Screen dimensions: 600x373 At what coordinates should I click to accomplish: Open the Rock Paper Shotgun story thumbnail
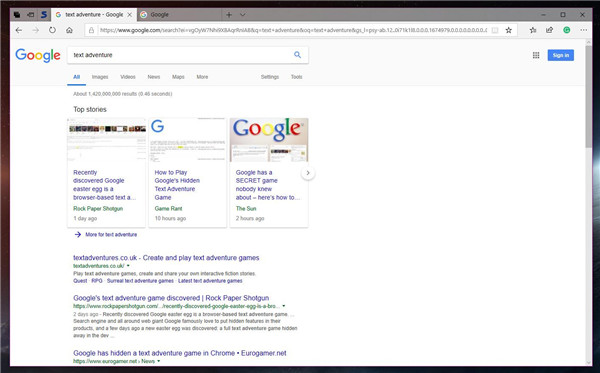[x=107, y=140]
